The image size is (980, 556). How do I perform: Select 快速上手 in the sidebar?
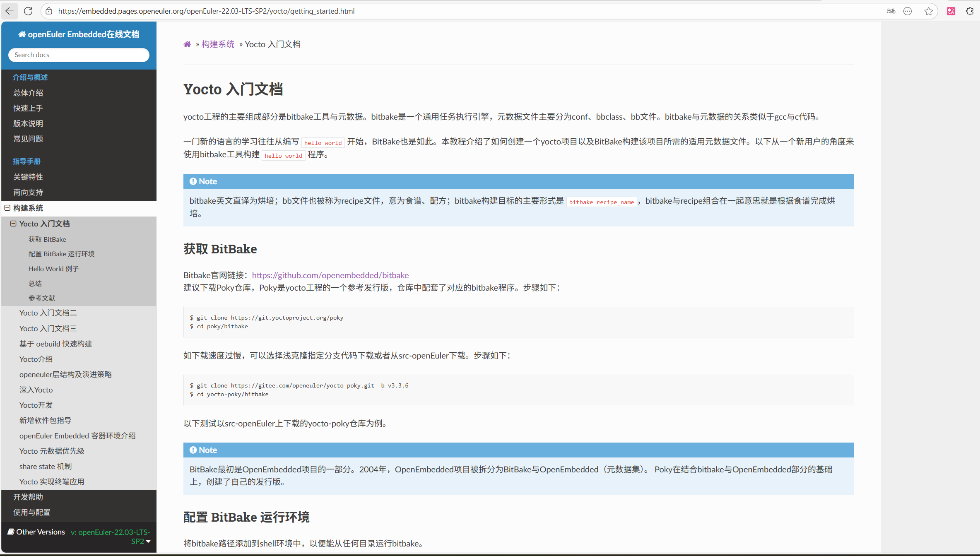click(28, 108)
